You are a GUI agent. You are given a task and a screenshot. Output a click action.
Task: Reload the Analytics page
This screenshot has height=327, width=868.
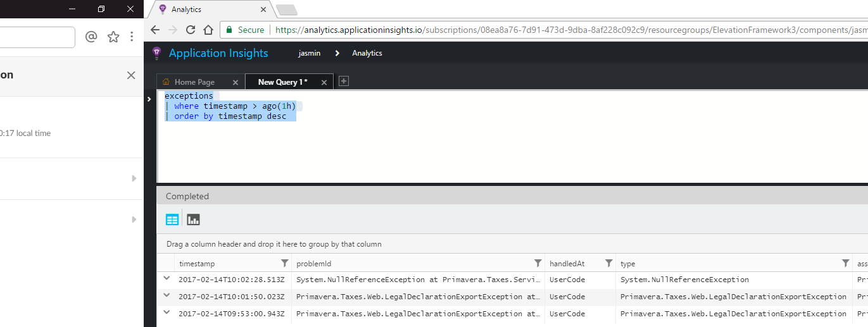[x=191, y=30]
